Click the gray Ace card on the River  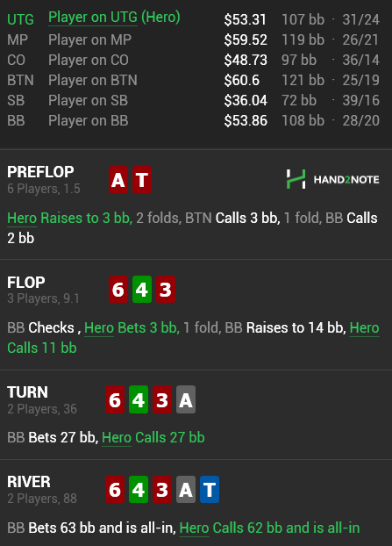click(186, 490)
